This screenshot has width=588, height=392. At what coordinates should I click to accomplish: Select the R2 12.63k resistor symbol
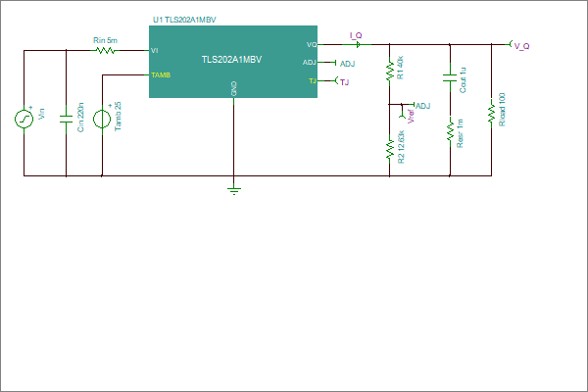point(390,150)
